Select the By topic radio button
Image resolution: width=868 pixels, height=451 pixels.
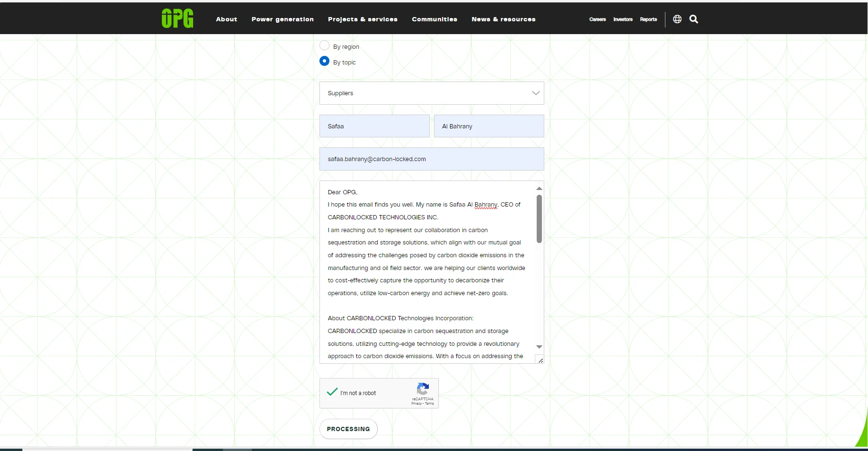(324, 61)
